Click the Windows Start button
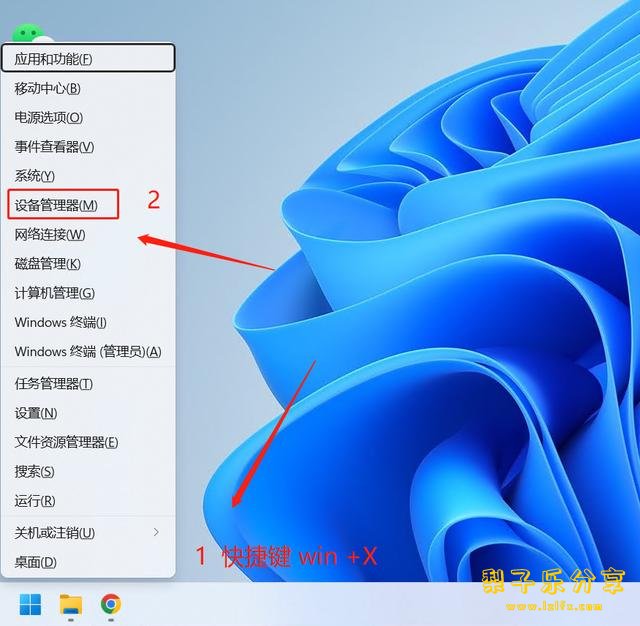The height and width of the screenshot is (626, 640). point(31,605)
